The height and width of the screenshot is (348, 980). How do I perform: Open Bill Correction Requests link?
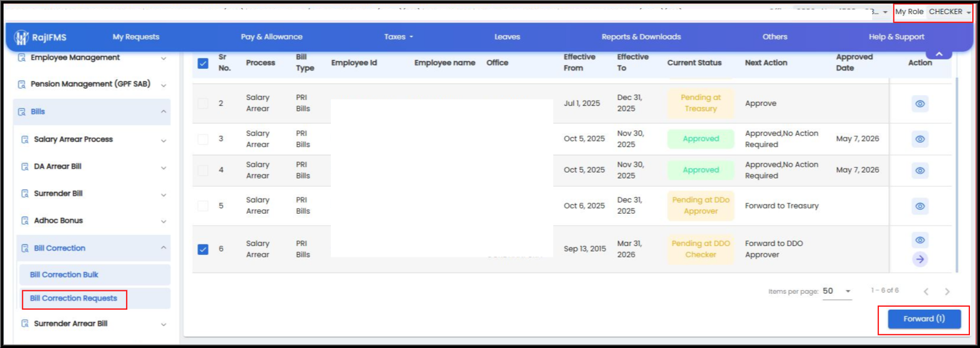tap(74, 299)
